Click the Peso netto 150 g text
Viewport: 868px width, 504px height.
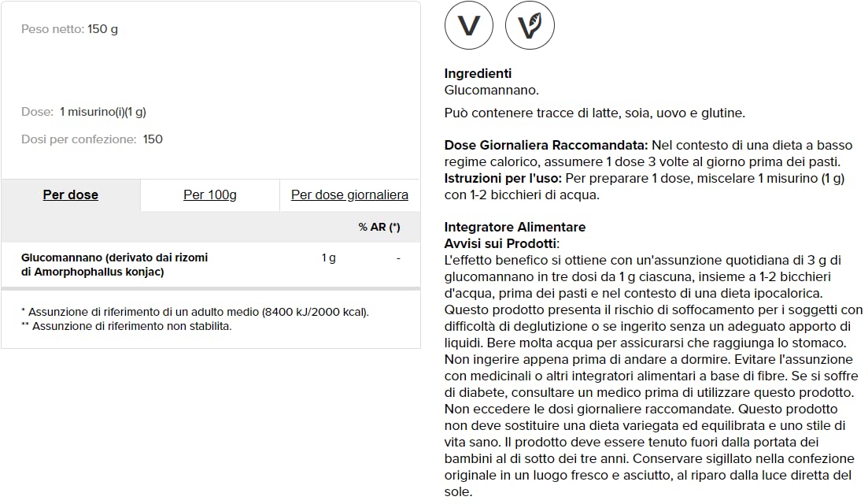click(x=69, y=29)
